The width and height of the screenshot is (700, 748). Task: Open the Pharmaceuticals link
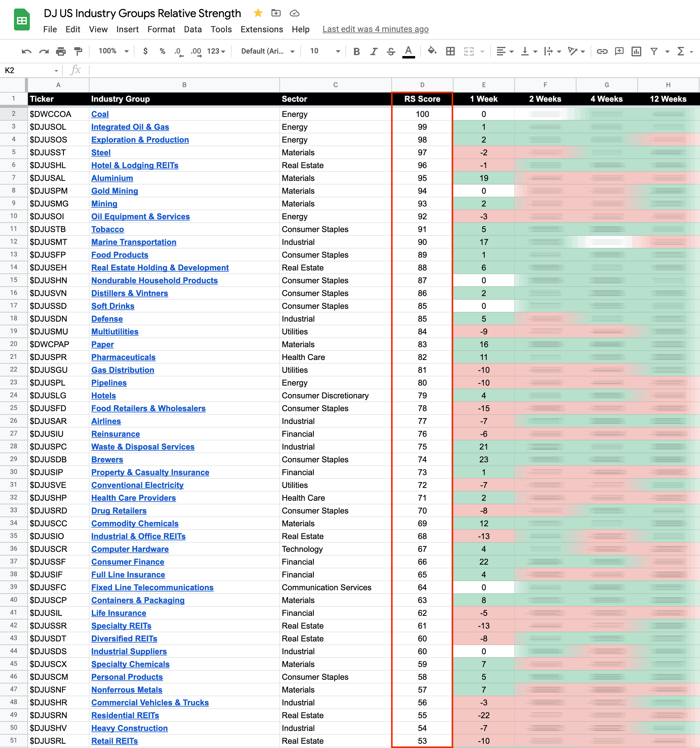coord(123,357)
